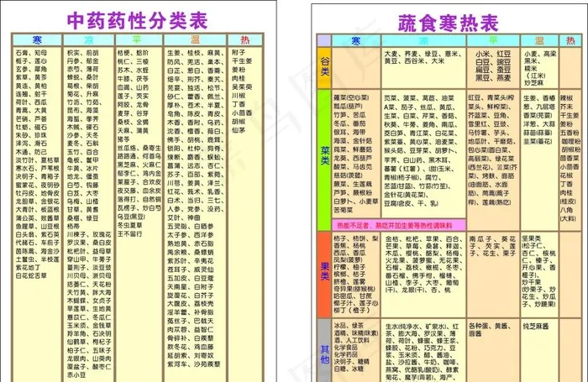Click the entry 小米、红豆
This screenshot has height=382, width=588.
[x=493, y=54]
